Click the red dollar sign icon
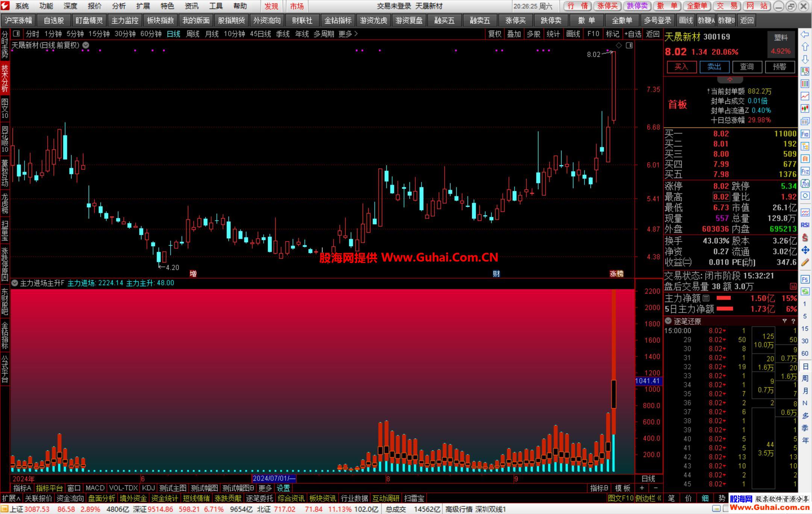 805,238
